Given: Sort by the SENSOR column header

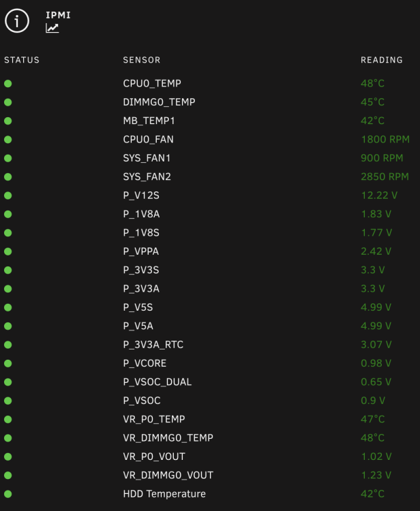Looking at the screenshot, I should (142, 60).
